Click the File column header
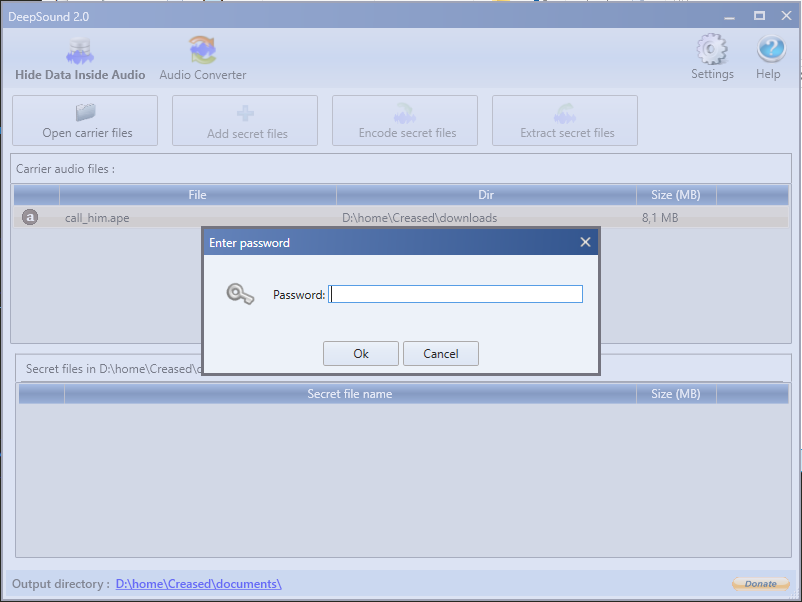802x602 pixels. 197,195
